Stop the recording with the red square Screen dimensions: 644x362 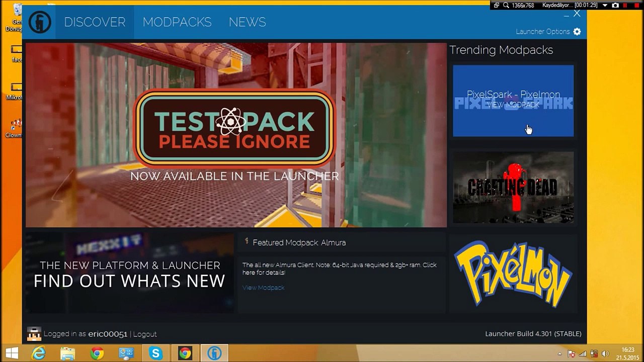click(636, 5)
